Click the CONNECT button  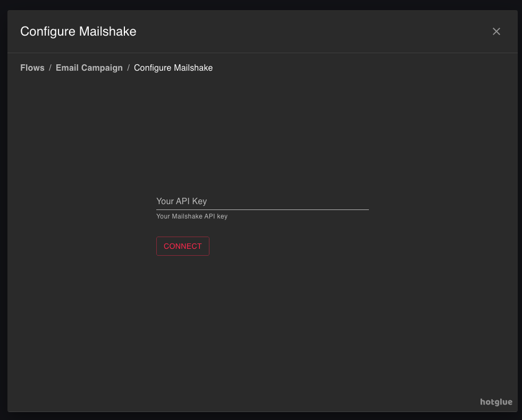click(x=183, y=246)
